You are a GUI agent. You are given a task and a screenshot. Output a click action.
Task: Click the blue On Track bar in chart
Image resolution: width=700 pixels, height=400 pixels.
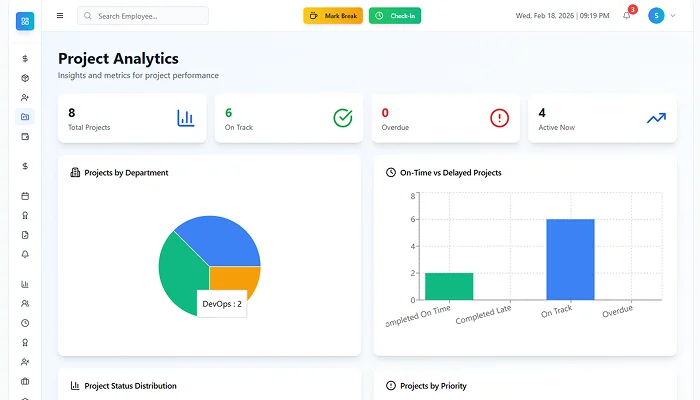pyautogui.click(x=570, y=259)
